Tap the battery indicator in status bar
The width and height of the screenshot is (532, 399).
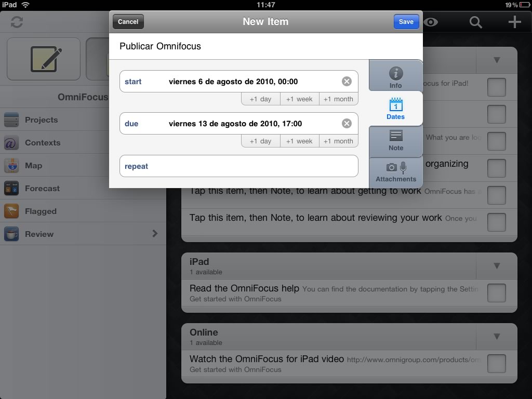524,5
